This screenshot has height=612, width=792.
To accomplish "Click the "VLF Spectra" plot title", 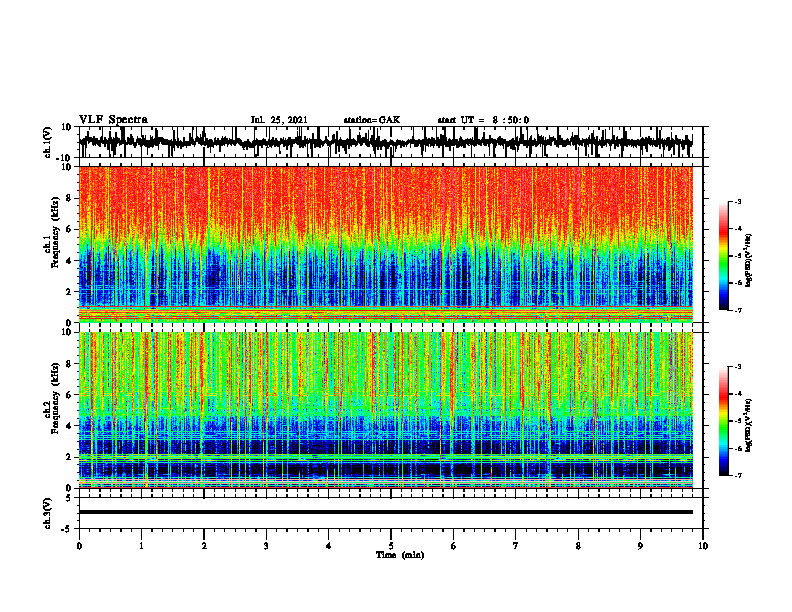I will tap(113, 120).
